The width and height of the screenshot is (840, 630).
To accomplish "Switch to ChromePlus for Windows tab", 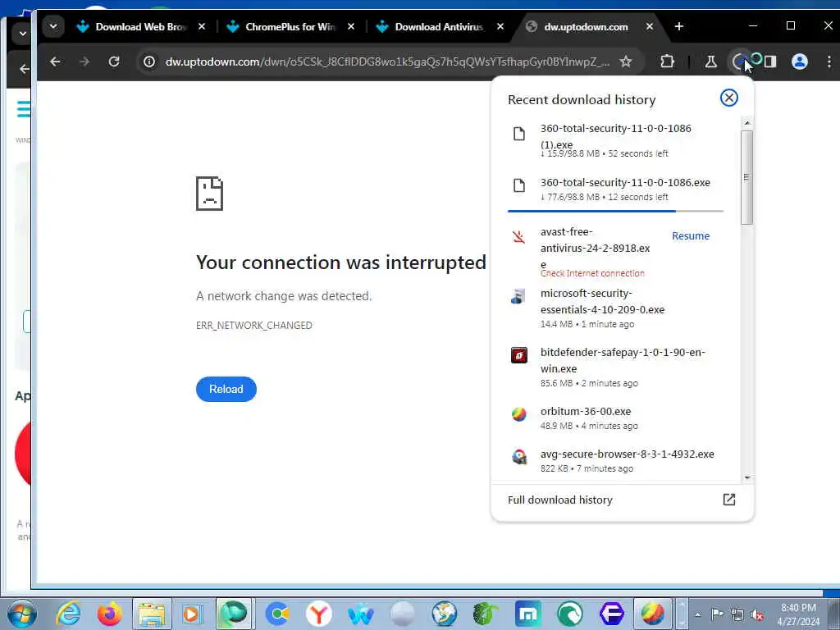I will click(x=290, y=27).
